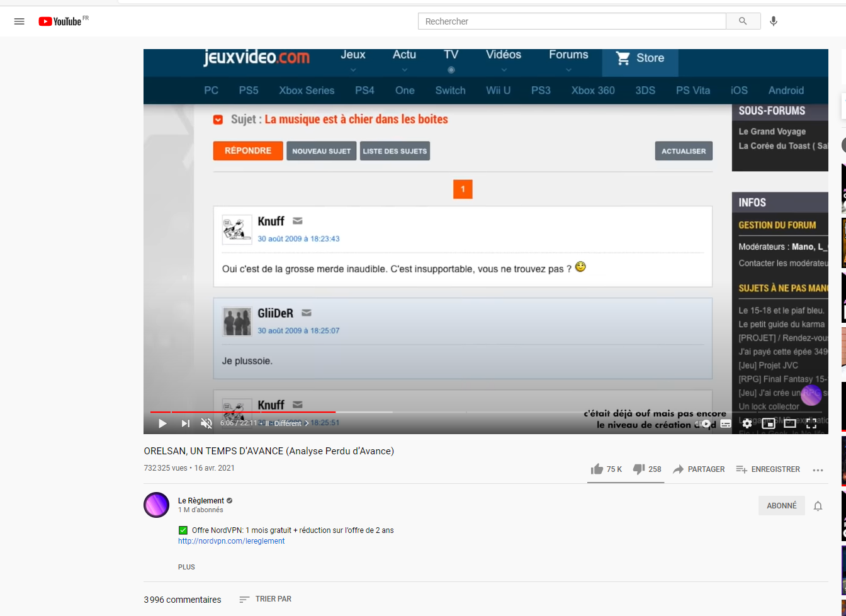Open the nordvpn.com/lereglement link
Screen dimensions: 846x616
click(x=232, y=541)
